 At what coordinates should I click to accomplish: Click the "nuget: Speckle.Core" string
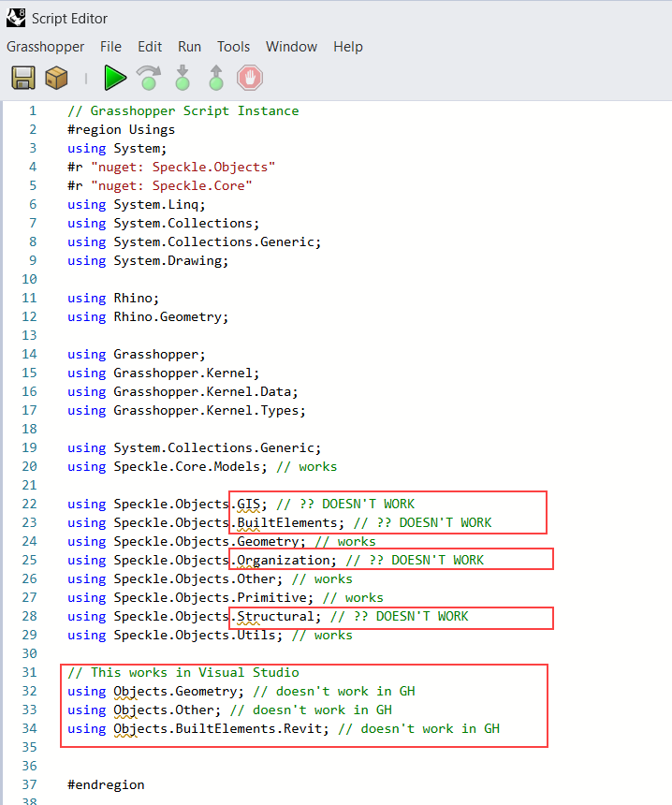(171, 186)
